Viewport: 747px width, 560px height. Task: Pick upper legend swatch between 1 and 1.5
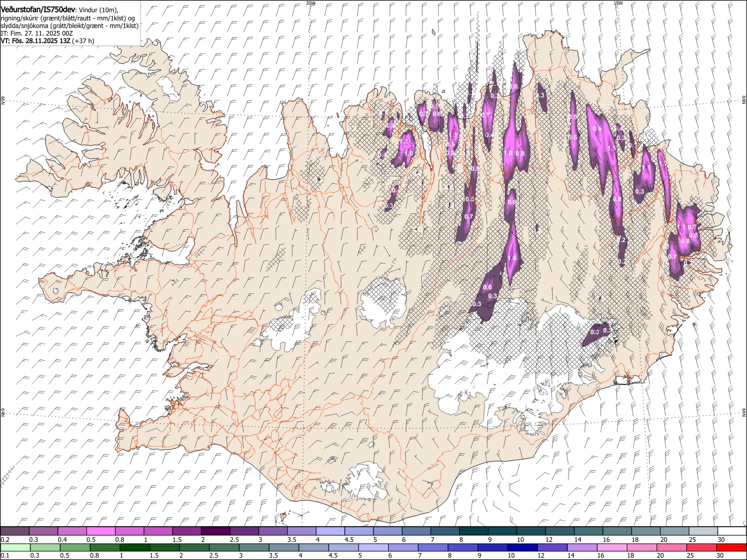coord(158,531)
